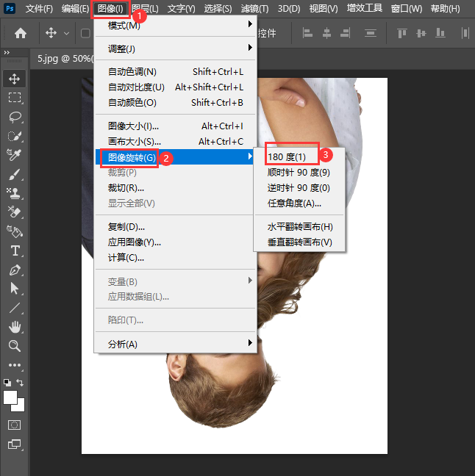Choose 顺时针 90 度(9)
Viewport: 475px width, 476px height.
[299, 173]
